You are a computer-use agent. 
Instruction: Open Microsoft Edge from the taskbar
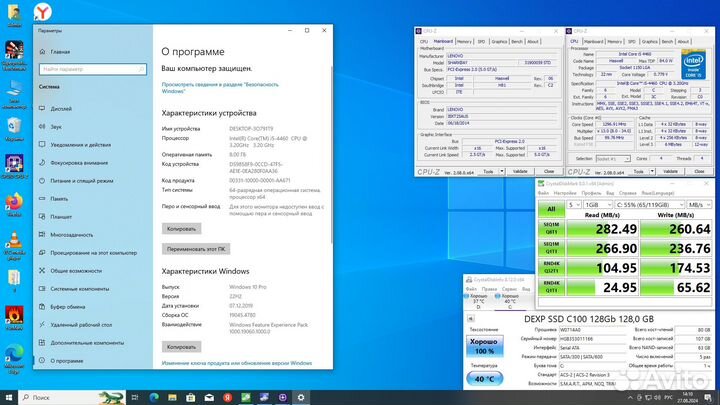(154, 398)
